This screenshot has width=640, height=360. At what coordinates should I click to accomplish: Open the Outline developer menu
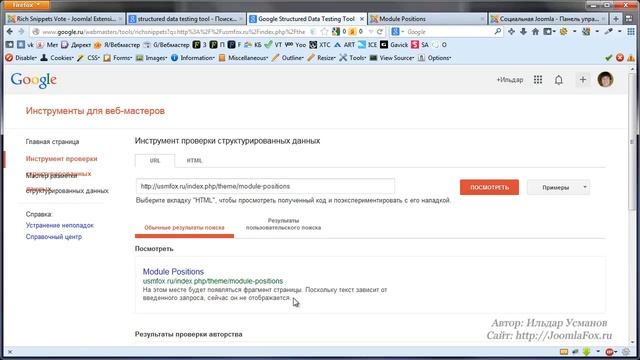pyautogui.click(x=288, y=58)
